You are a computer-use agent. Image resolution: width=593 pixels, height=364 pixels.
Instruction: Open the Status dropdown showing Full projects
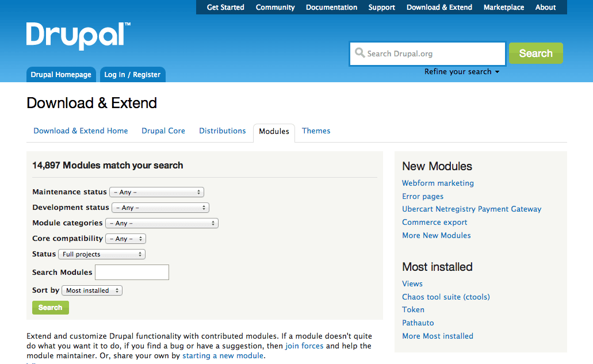(x=102, y=254)
